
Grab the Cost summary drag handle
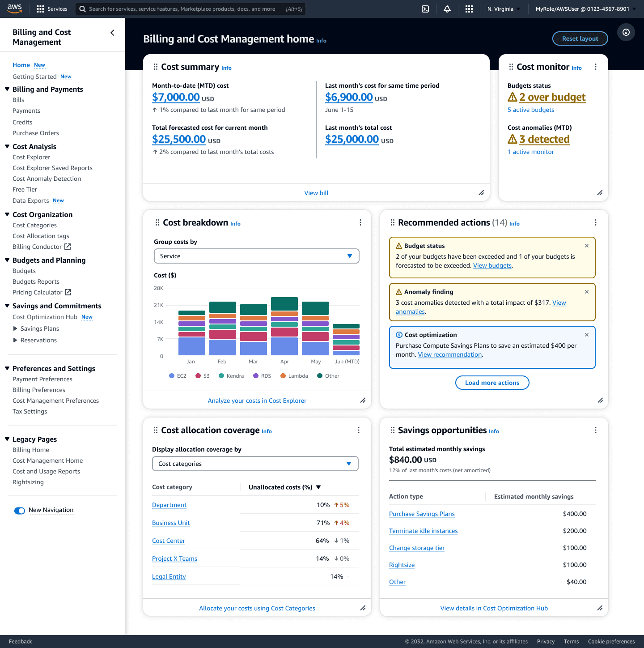(156, 67)
